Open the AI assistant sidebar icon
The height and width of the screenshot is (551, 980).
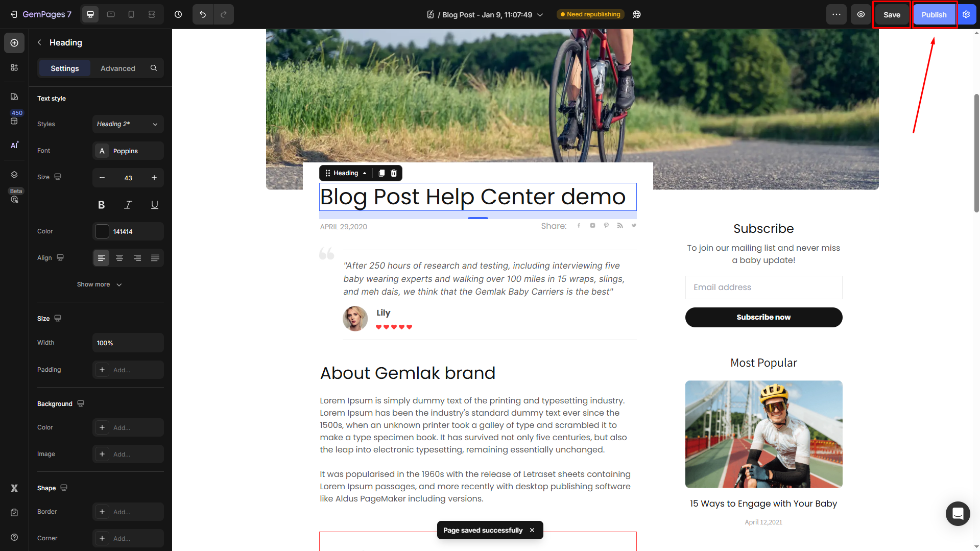coord(14,145)
